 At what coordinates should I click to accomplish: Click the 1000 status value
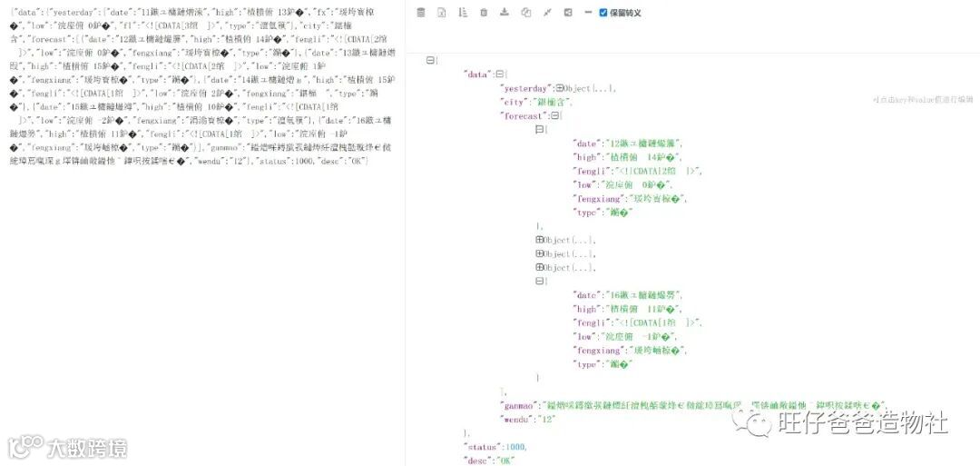point(515,447)
